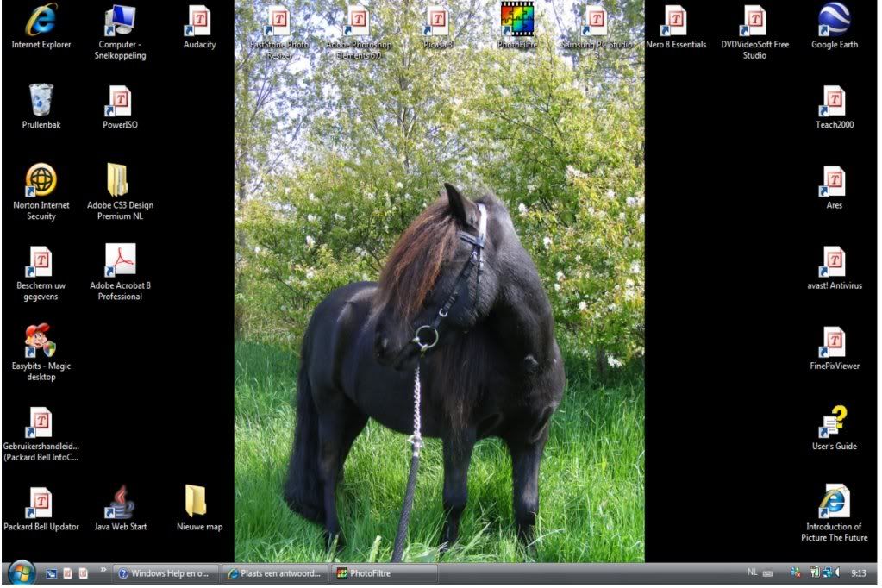This screenshot has height=588, width=882.
Task: Open the Audacity shortcut
Action: (199, 22)
